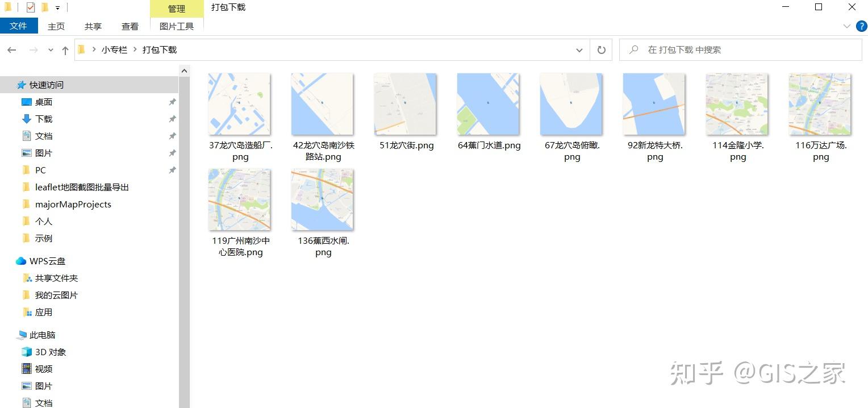Unpin 下载 from Quick Access

coord(172,119)
